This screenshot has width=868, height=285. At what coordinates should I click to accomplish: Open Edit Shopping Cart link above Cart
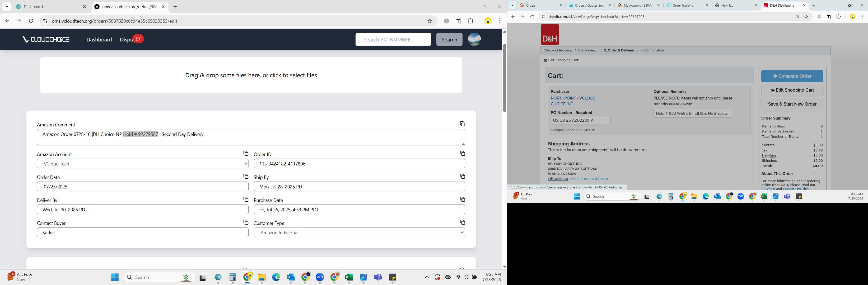coord(561,60)
